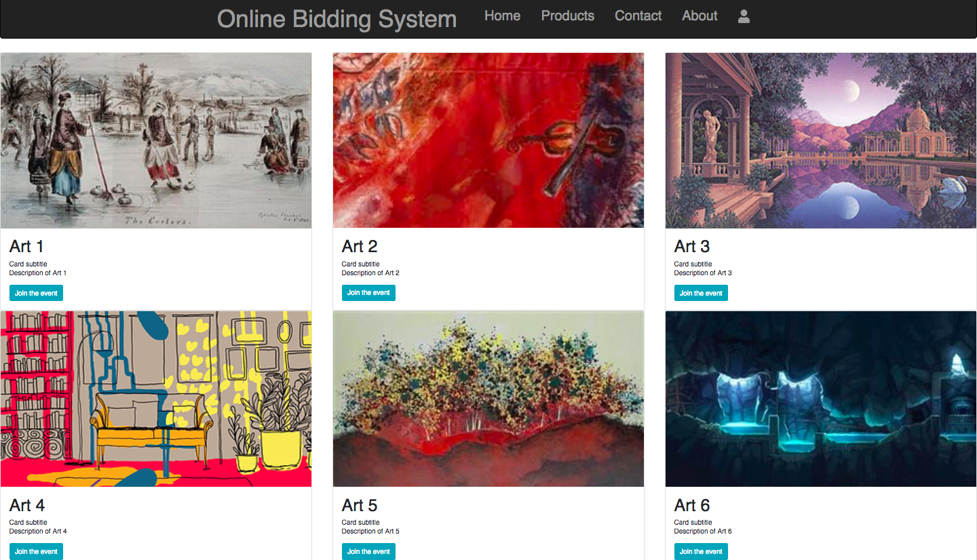The height and width of the screenshot is (560, 977).
Task: Open the About page
Action: 700,16
